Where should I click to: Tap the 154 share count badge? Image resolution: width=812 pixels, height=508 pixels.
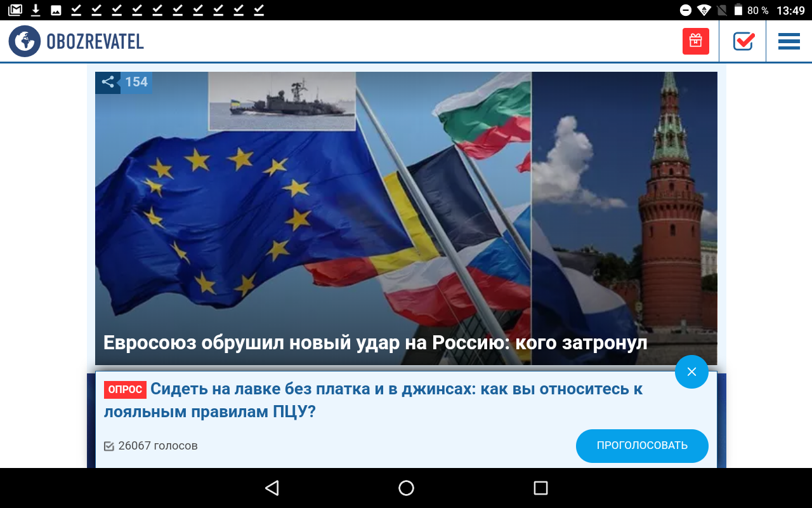(136, 82)
